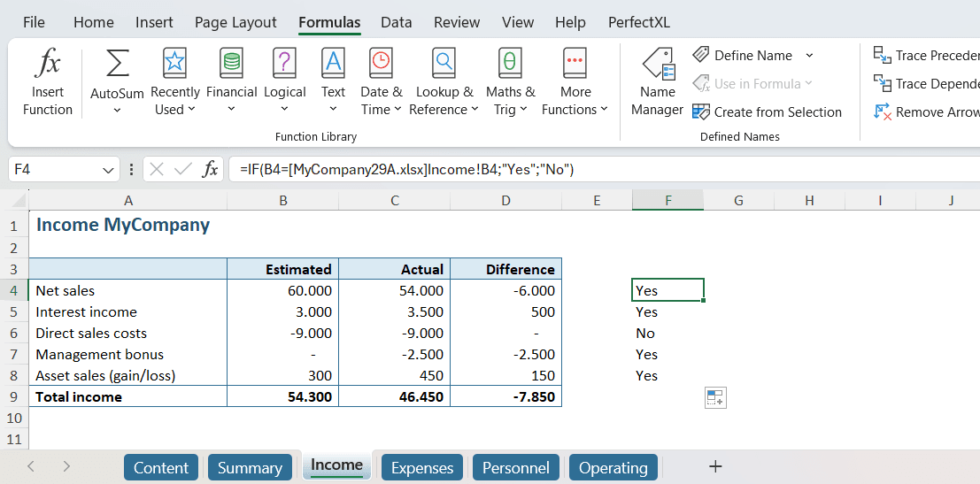This screenshot has width=980, height=484.
Task: Go to previous sheet tab arrow
Action: pyautogui.click(x=31, y=466)
